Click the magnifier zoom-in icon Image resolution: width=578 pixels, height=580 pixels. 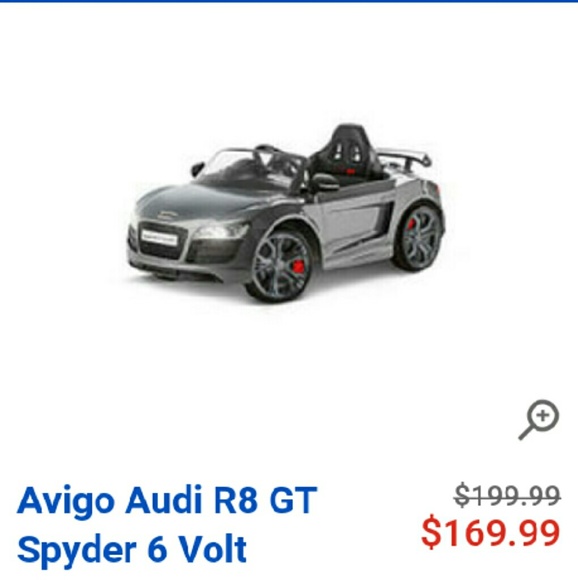coord(538,420)
